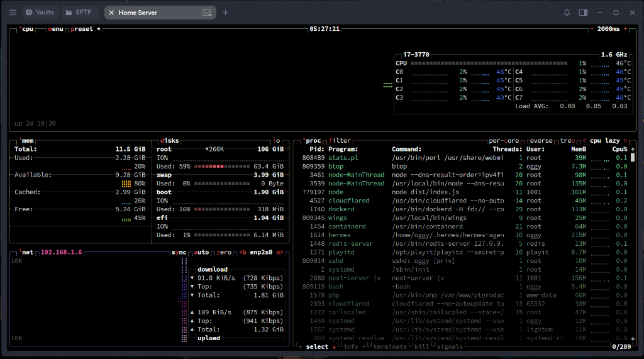The image size is (644, 359).
Task: Click terminate in proc footer
Action: (x=390, y=346)
